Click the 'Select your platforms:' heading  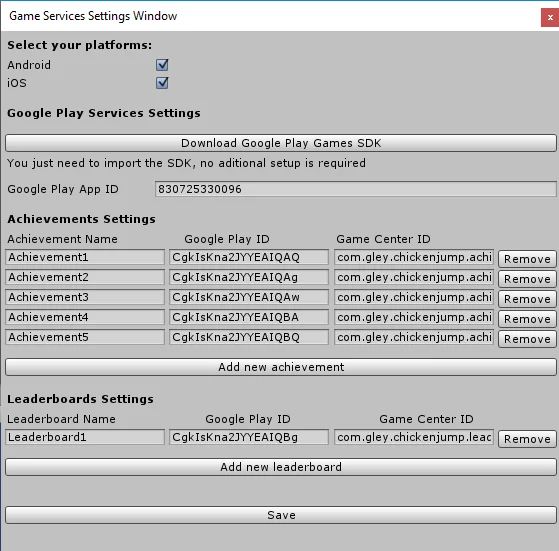pos(80,45)
